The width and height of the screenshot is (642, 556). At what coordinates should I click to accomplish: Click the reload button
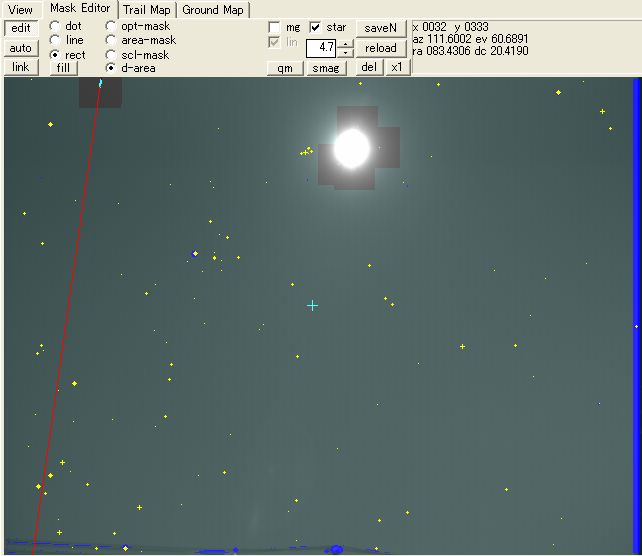pos(380,48)
